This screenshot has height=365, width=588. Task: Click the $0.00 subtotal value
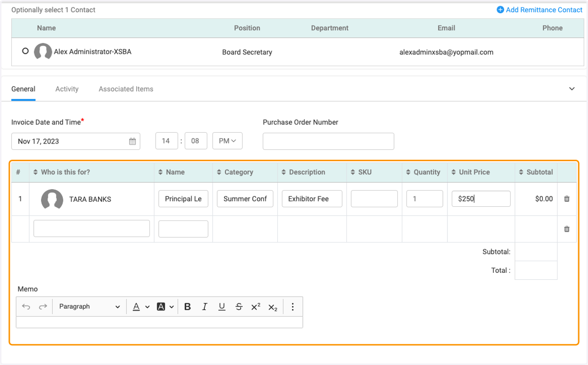coord(544,199)
